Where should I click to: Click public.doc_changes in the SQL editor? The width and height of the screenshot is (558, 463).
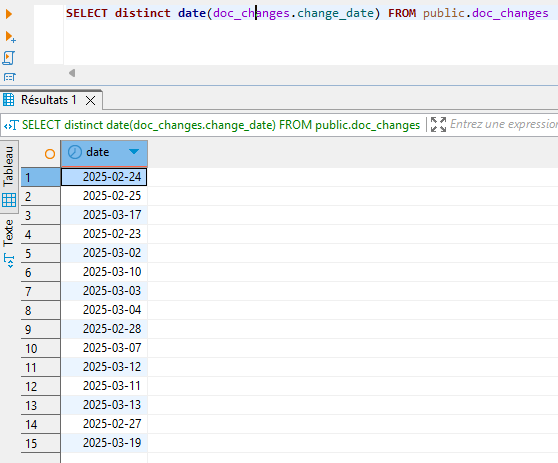coord(485,13)
